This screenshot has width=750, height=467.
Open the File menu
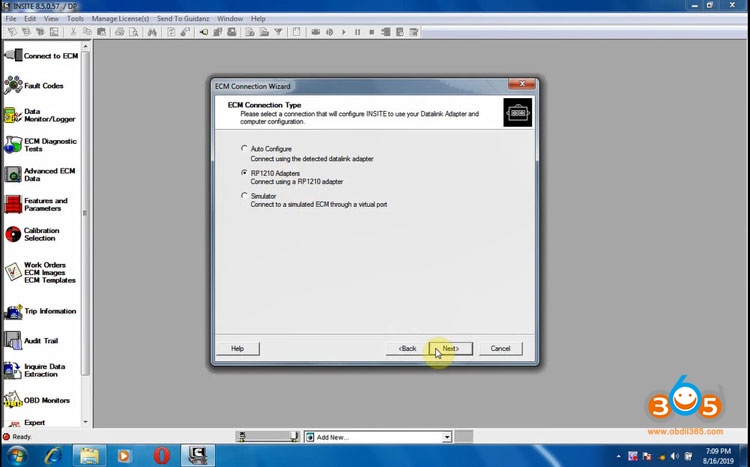pos(11,19)
